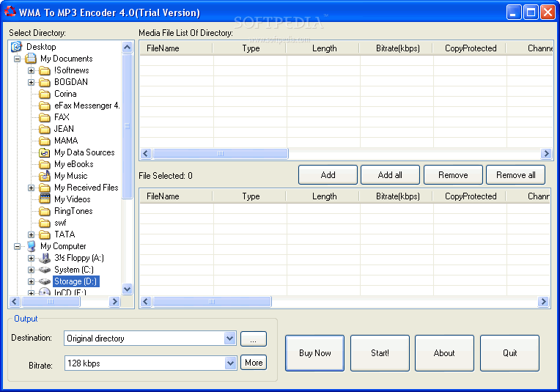Click the Start! button
This screenshot has width=560, height=392.
tap(380, 353)
